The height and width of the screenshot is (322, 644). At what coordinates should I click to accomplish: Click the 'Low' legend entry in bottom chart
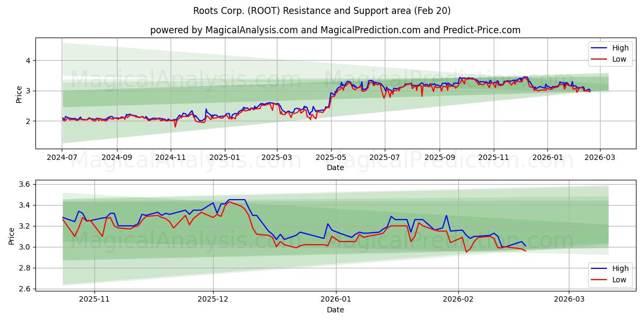click(x=609, y=280)
